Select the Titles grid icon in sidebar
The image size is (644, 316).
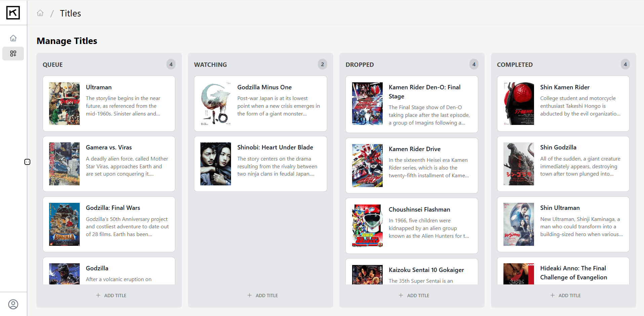click(x=13, y=53)
